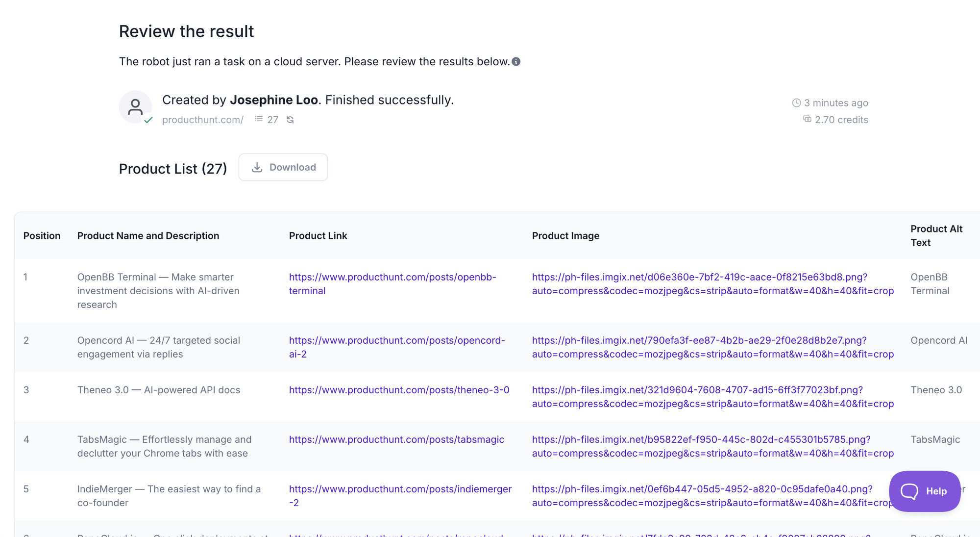This screenshot has width=980, height=537.
Task: Click the Opencord AI alt text cell
Action: (x=939, y=340)
